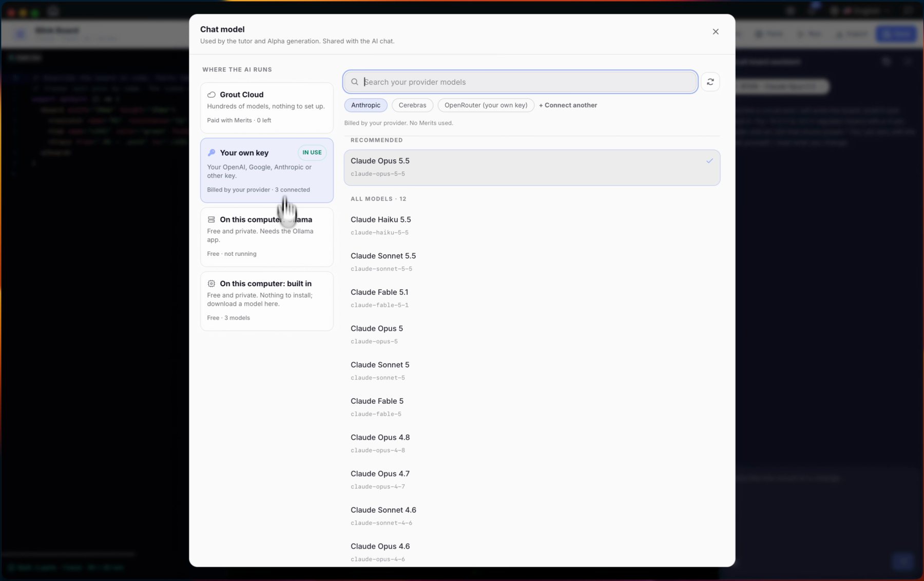Select the Anthropic provider tab
Image resolution: width=924 pixels, height=581 pixels.
(x=366, y=105)
